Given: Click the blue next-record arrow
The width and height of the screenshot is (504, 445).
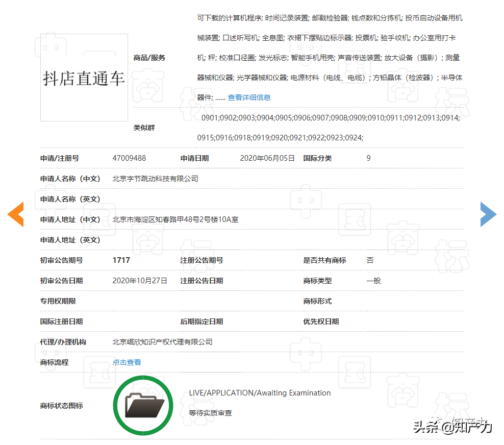Looking at the screenshot, I should pos(488,214).
